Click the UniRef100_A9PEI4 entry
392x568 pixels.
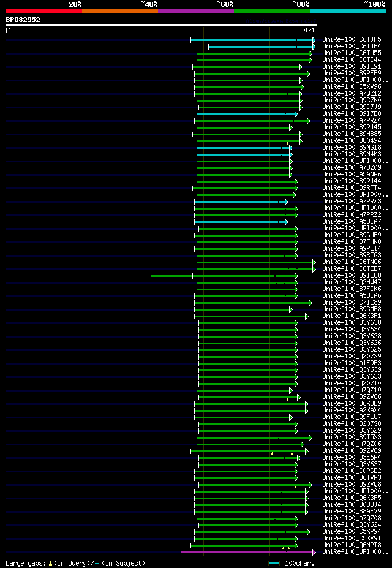(352, 249)
